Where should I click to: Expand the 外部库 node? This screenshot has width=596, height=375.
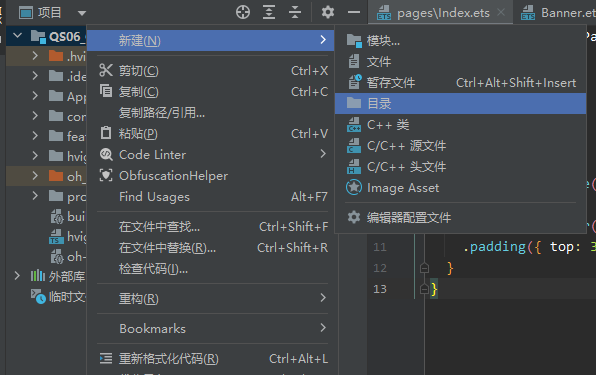[17, 276]
